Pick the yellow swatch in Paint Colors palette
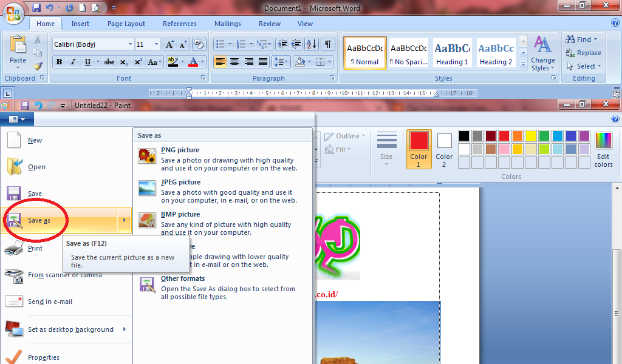The width and height of the screenshot is (622, 364). (531, 136)
